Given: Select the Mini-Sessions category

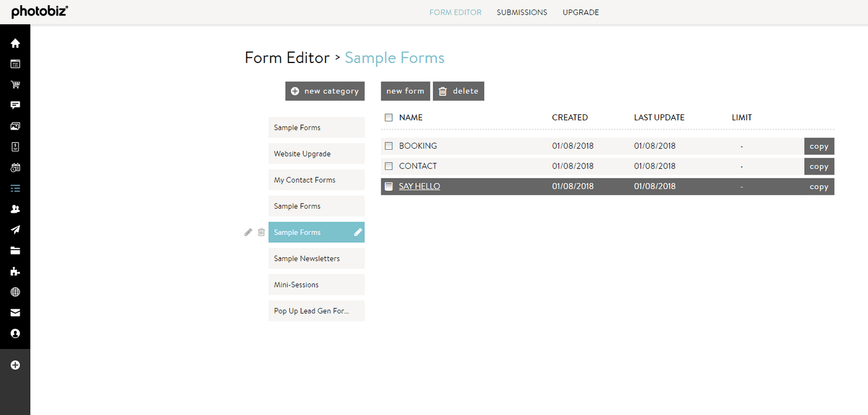Looking at the screenshot, I should tap(316, 284).
